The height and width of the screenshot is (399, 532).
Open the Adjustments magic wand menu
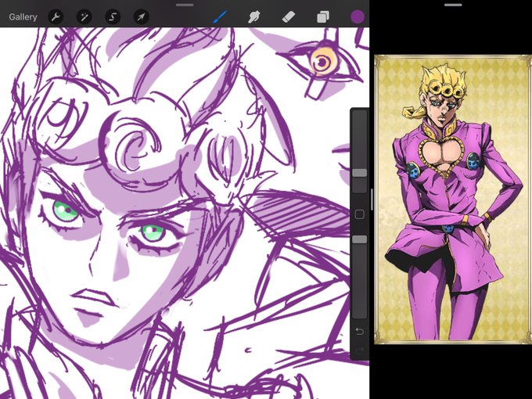pyautogui.click(x=84, y=17)
